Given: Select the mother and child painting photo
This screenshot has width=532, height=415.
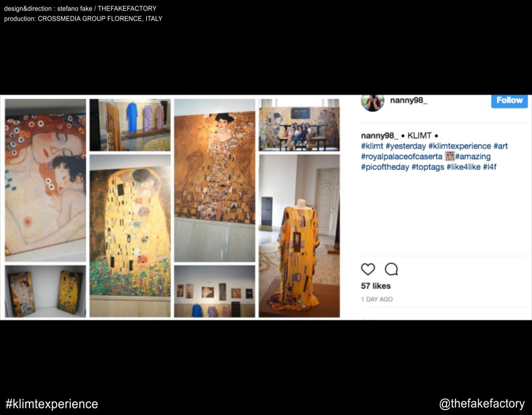Looking at the screenshot, I should click(x=45, y=181).
